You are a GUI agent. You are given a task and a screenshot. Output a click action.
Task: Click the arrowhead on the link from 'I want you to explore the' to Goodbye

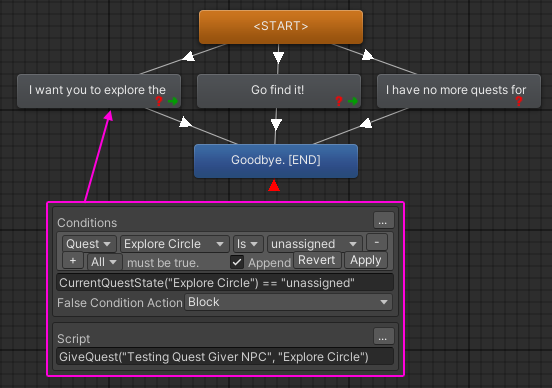(x=185, y=122)
